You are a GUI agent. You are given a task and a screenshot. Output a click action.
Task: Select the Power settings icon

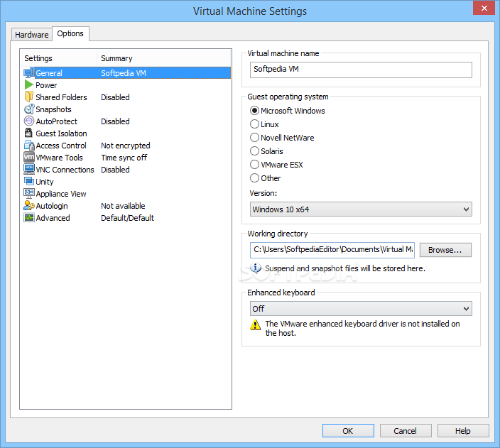pos(29,84)
